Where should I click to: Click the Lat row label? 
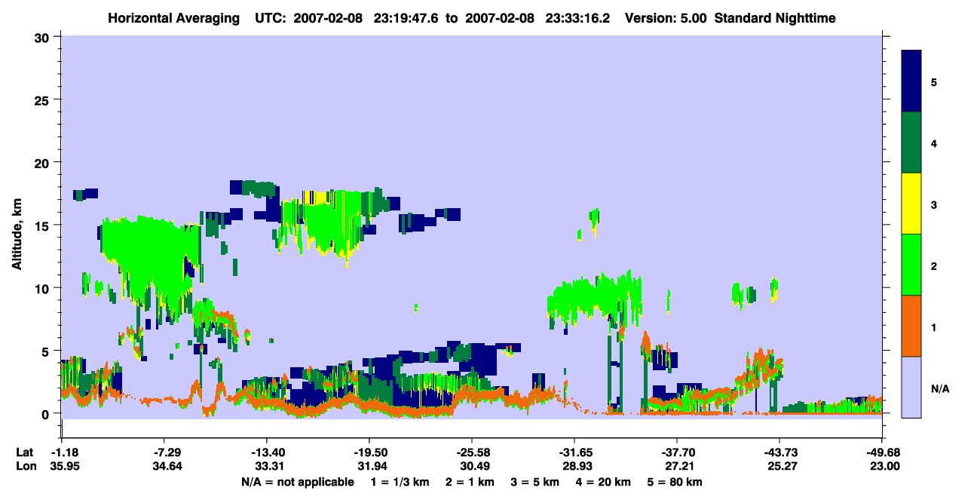tap(25, 452)
